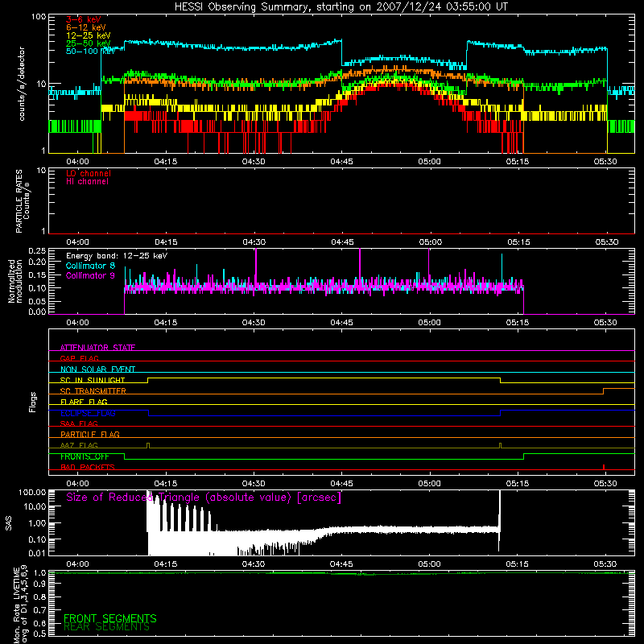Image resolution: width=644 pixels, height=644 pixels.
Task: Click the Flags panel axis label
Action: tap(33, 402)
